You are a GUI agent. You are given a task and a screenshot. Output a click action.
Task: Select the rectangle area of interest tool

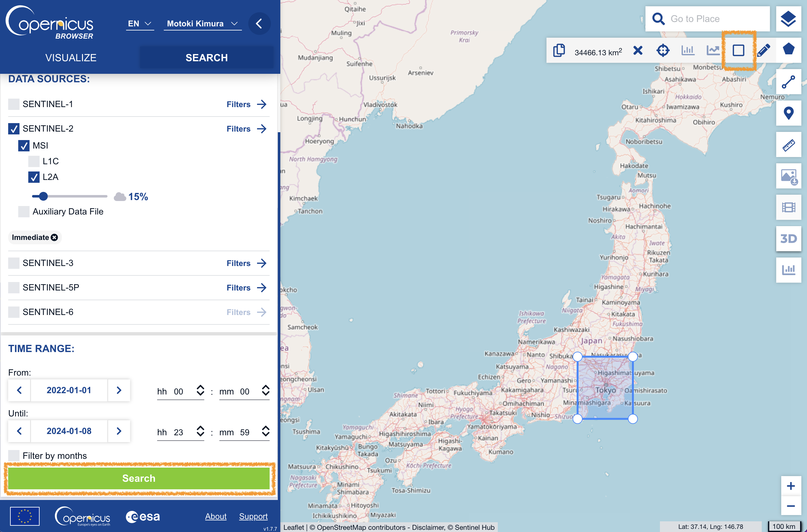pyautogui.click(x=738, y=51)
